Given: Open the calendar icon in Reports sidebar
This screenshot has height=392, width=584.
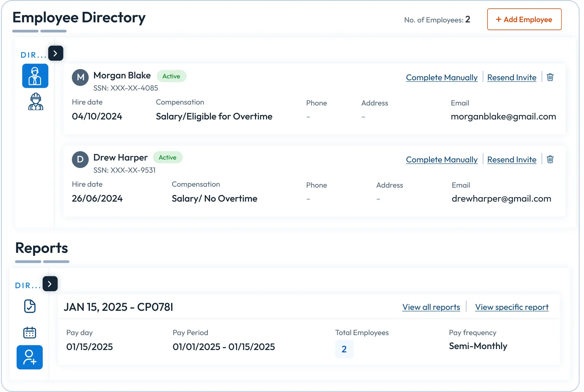Looking at the screenshot, I should 30,333.
